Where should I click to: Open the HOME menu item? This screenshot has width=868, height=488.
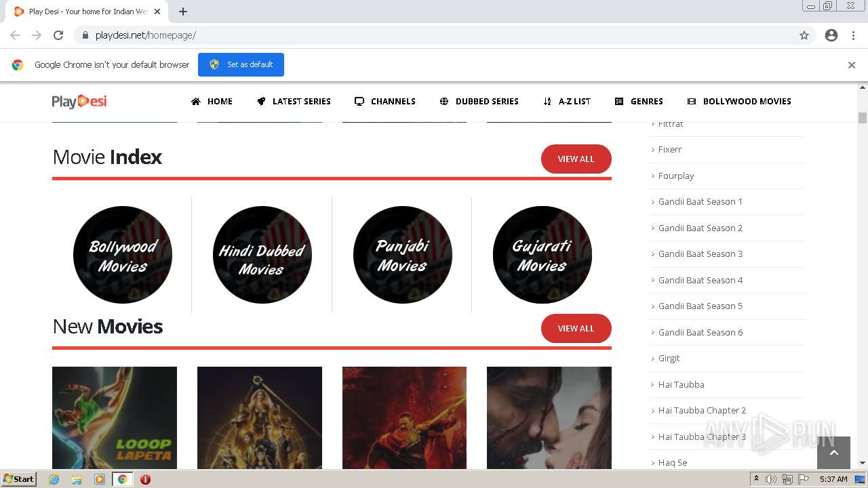[212, 102]
